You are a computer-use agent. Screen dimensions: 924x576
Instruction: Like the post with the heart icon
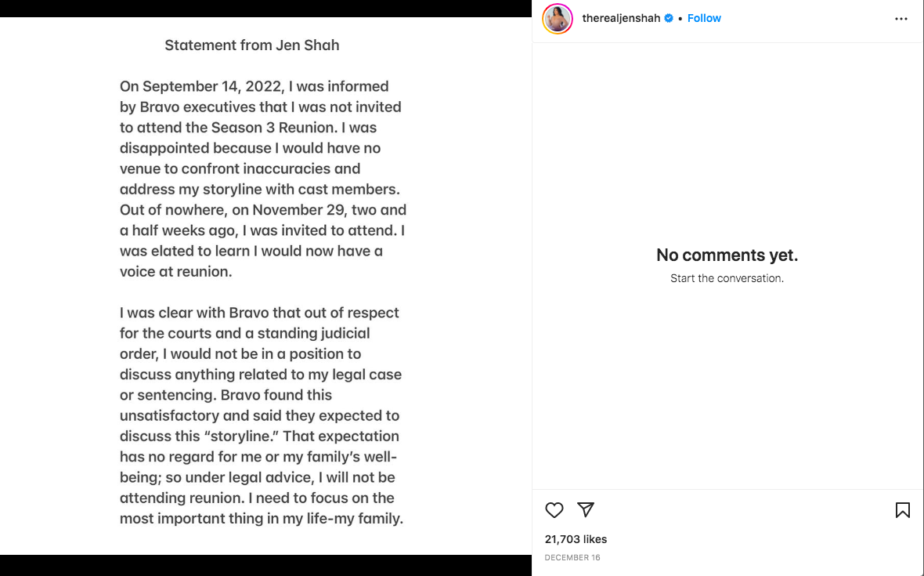[x=554, y=510]
